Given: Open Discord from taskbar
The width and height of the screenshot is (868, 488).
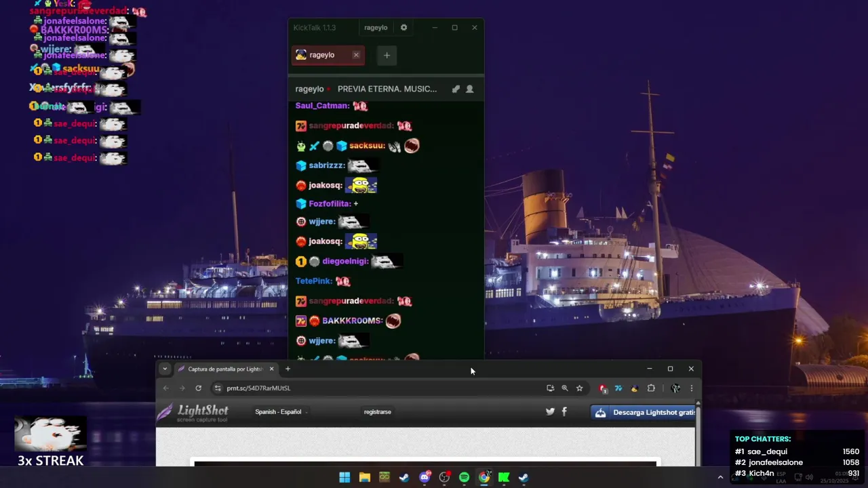Looking at the screenshot, I should (425, 478).
